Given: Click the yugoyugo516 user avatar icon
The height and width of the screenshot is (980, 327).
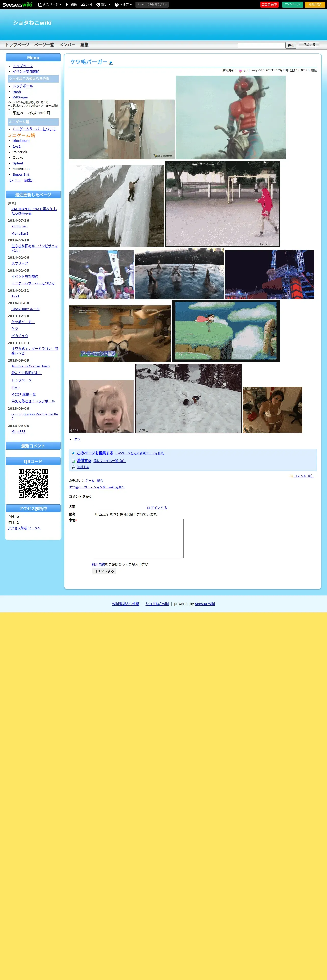Looking at the screenshot, I should click(x=241, y=71).
